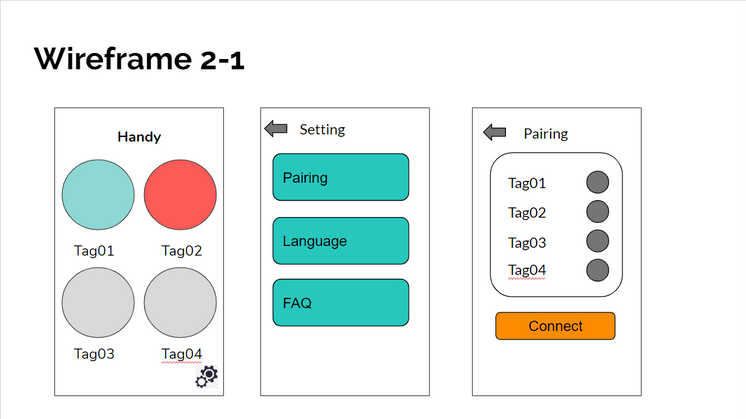Image resolution: width=746 pixels, height=419 pixels.
Task: Select the Tag01 radio button
Action: coord(597,182)
